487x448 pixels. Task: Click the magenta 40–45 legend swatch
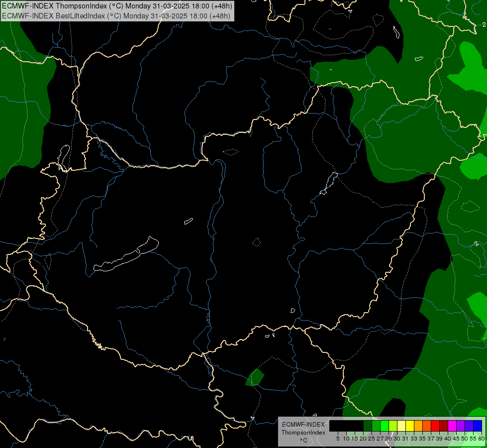pos(452,426)
